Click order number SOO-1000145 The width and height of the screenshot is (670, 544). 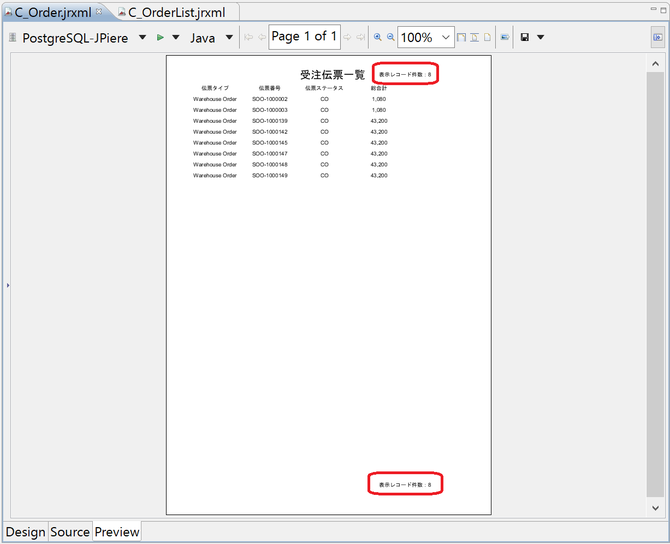coord(270,143)
